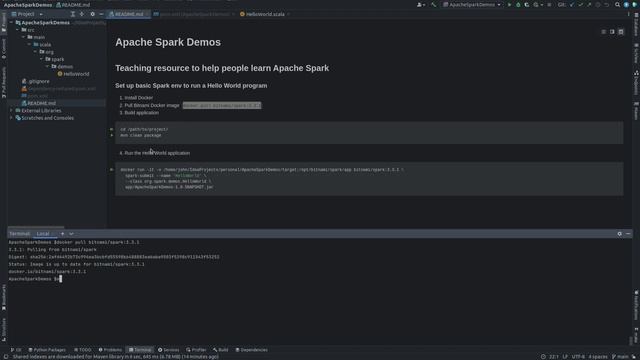640x360 pixels.
Task: Show Git history clock icon
Action: pyautogui.click(x=598, y=5)
